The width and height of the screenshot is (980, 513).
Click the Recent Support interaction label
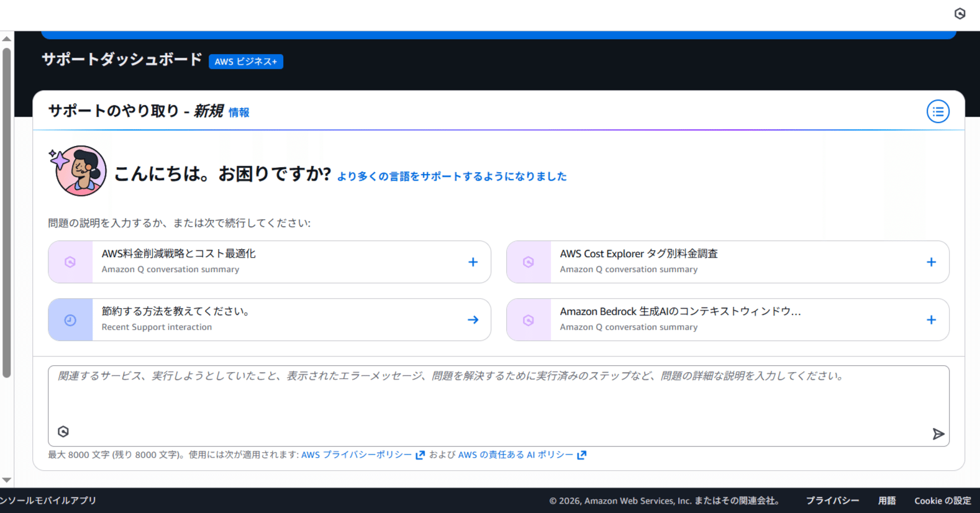coord(157,327)
